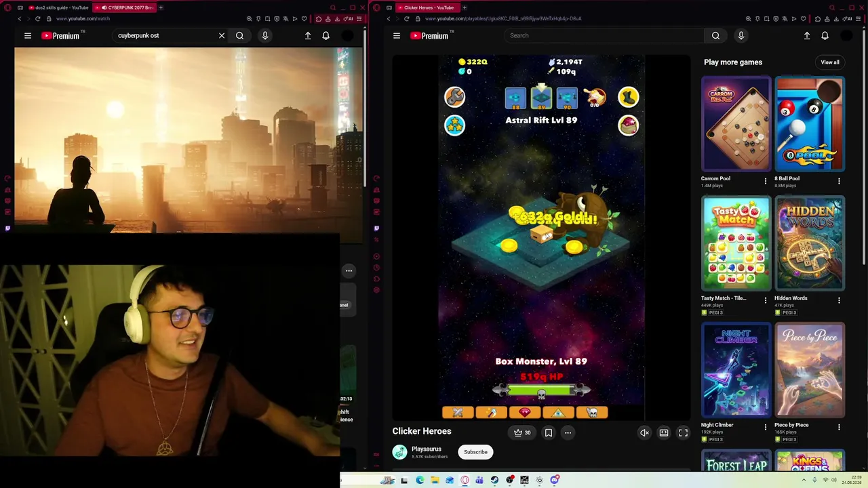
Task: Open the Carrom Pool game thumbnail
Action: tap(736, 123)
